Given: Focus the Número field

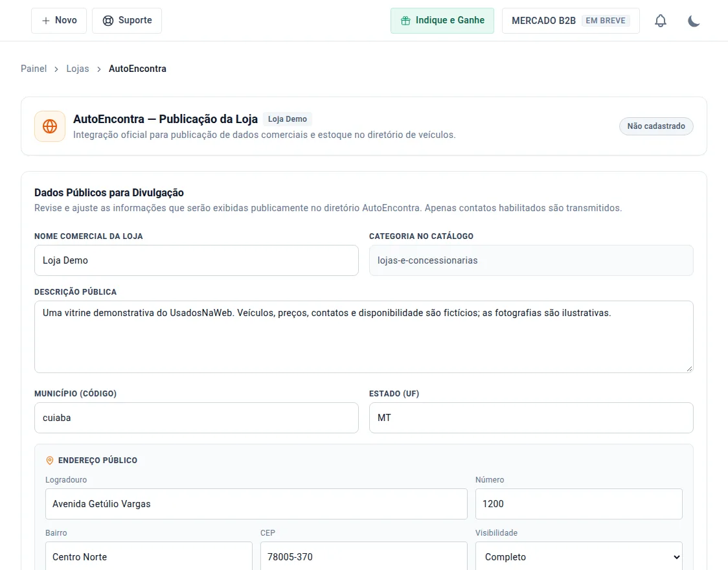Looking at the screenshot, I should pyautogui.click(x=579, y=504).
